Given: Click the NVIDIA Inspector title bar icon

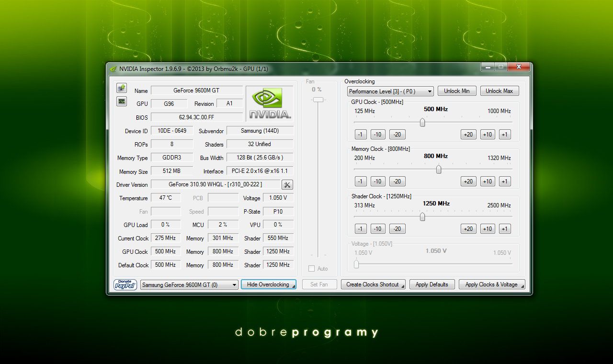Looking at the screenshot, I should click(x=113, y=68).
